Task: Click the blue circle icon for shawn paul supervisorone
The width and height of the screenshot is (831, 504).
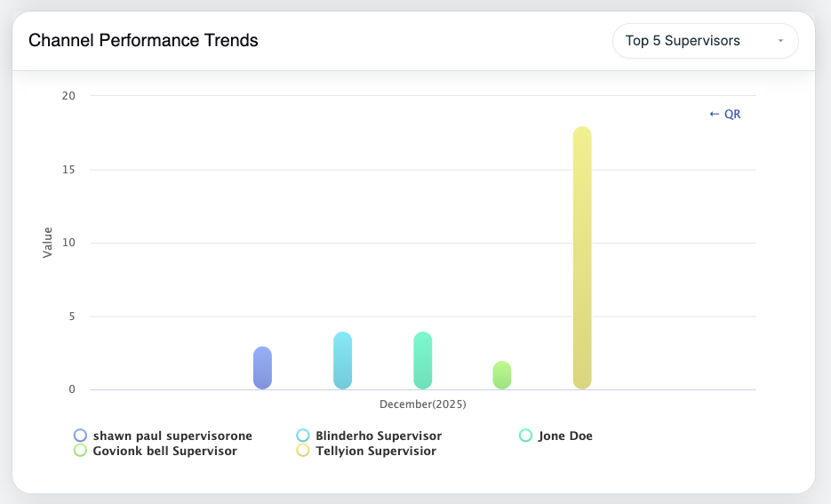Action: click(81, 436)
